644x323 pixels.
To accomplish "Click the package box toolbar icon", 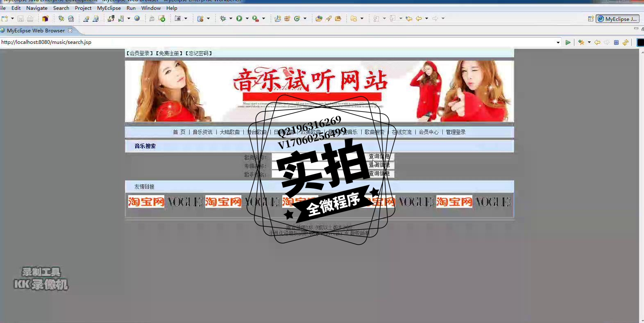I will point(45,18).
